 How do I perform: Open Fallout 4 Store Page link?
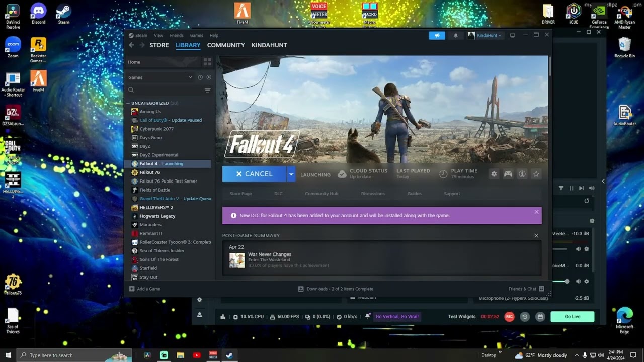pyautogui.click(x=240, y=194)
